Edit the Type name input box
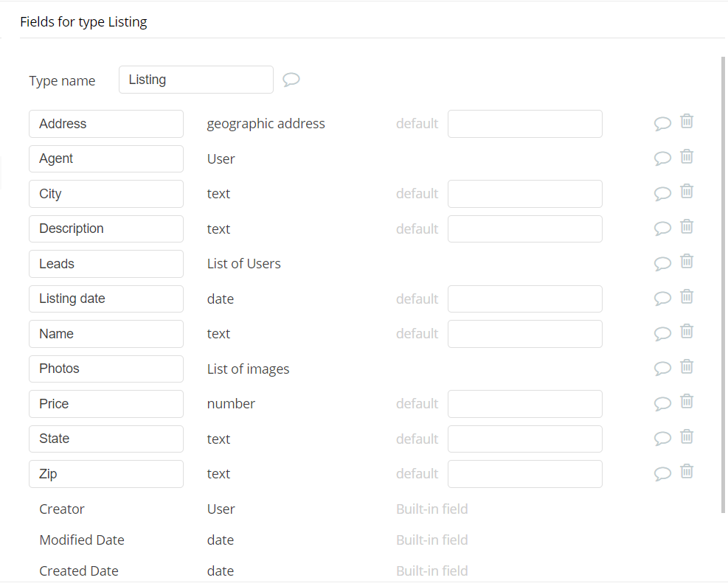The width and height of the screenshot is (728, 586). pyautogui.click(x=195, y=80)
